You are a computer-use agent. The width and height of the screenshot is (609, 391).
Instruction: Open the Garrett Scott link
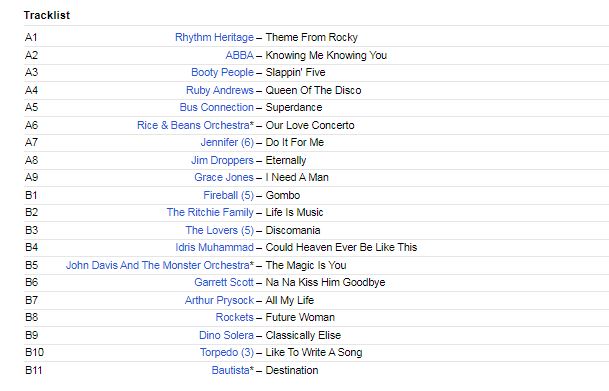pos(224,282)
